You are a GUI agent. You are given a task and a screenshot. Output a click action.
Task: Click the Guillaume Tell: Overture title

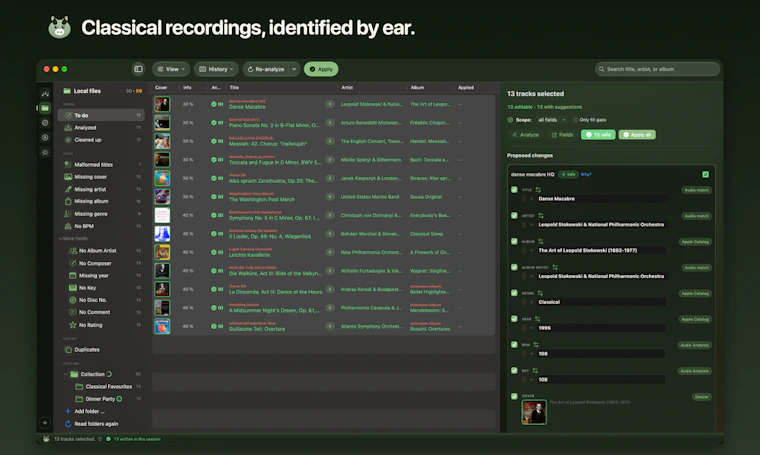pyautogui.click(x=257, y=329)
